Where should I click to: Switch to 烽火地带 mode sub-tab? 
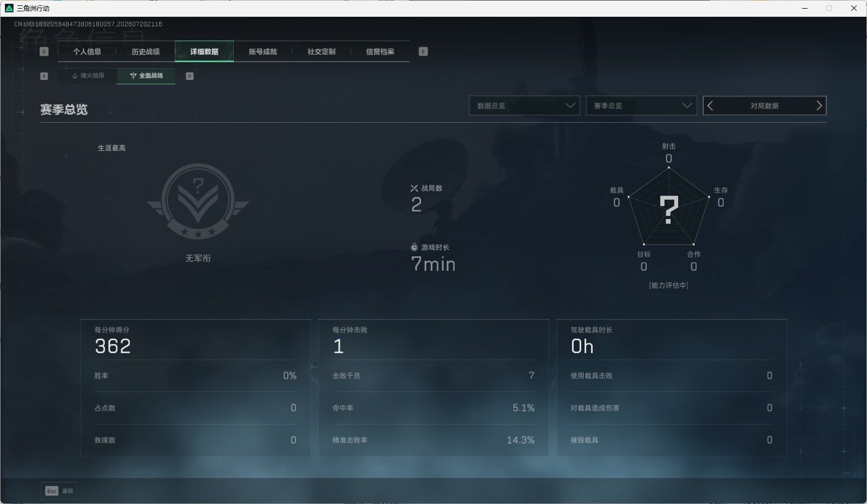point(88,76)
